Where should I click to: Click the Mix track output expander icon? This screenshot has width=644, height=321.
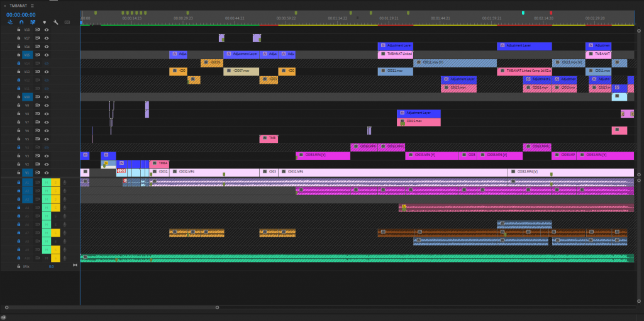(x=75, y=266)
